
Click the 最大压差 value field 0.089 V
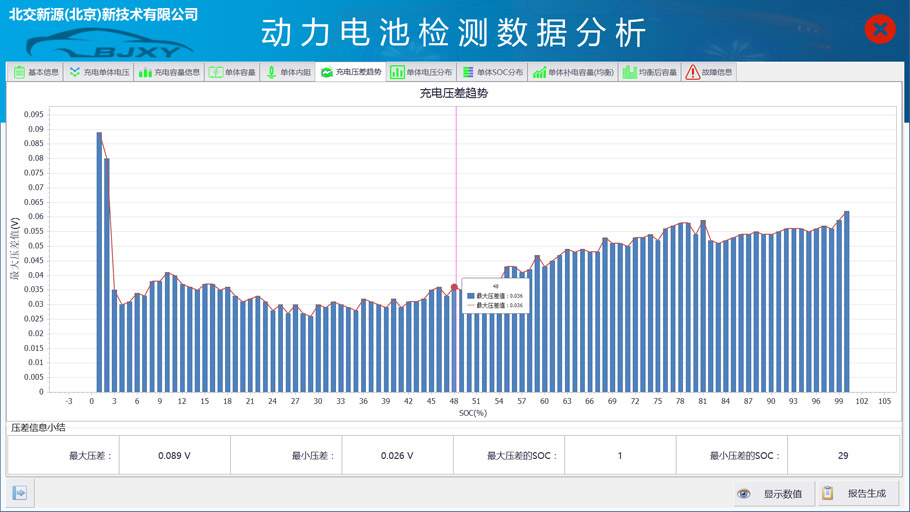(x=174, y=455)
